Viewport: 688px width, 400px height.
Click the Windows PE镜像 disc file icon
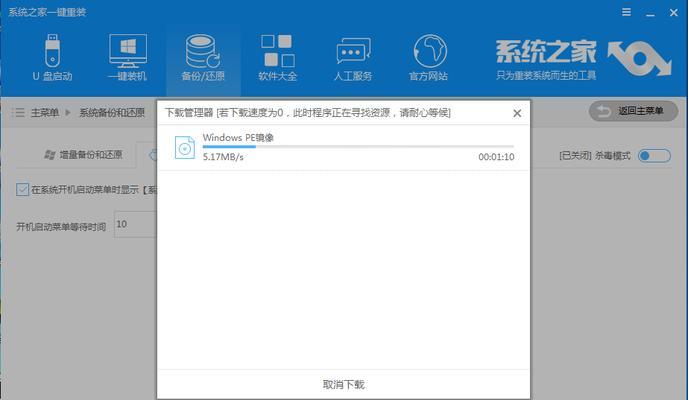tap(185, 147)
